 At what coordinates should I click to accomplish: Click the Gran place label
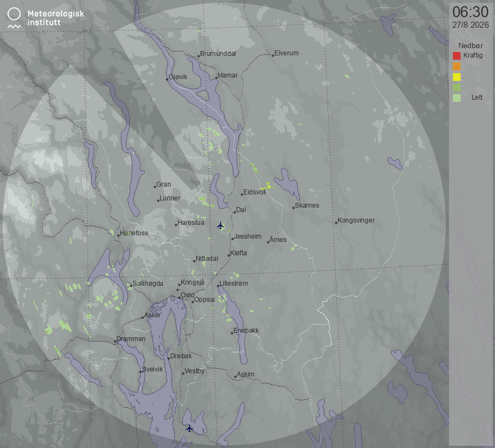(x=164, y=184)
